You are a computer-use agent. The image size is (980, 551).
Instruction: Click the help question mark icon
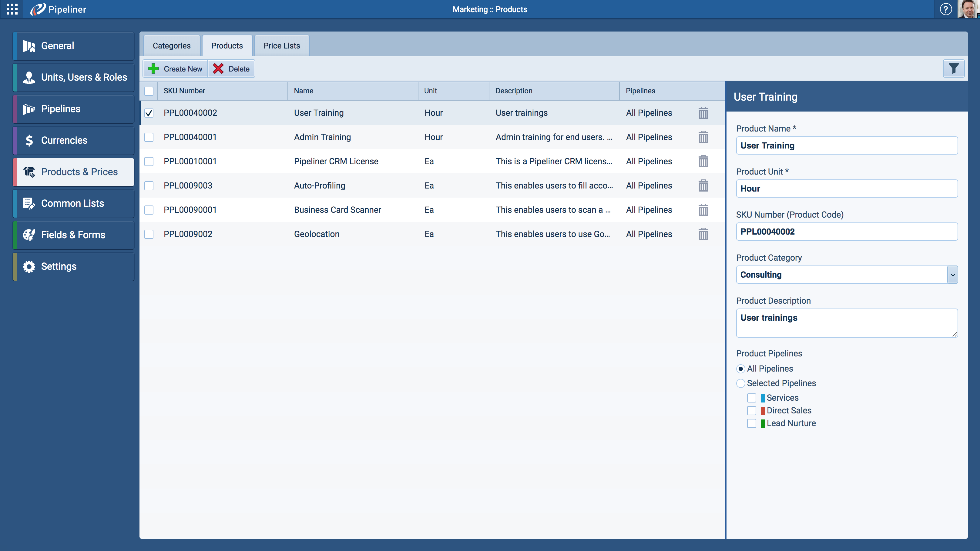point(945,9)
